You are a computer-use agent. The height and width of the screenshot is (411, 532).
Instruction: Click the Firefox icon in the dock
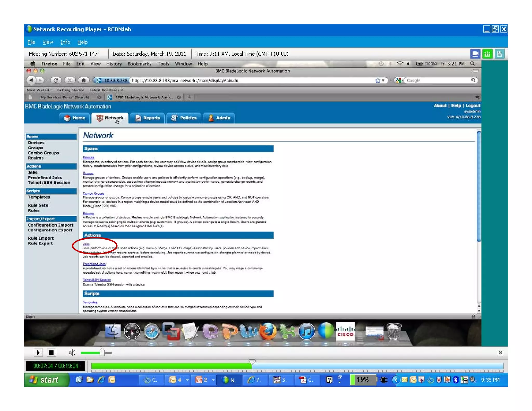pyautogui.click(x=268, y=331)
